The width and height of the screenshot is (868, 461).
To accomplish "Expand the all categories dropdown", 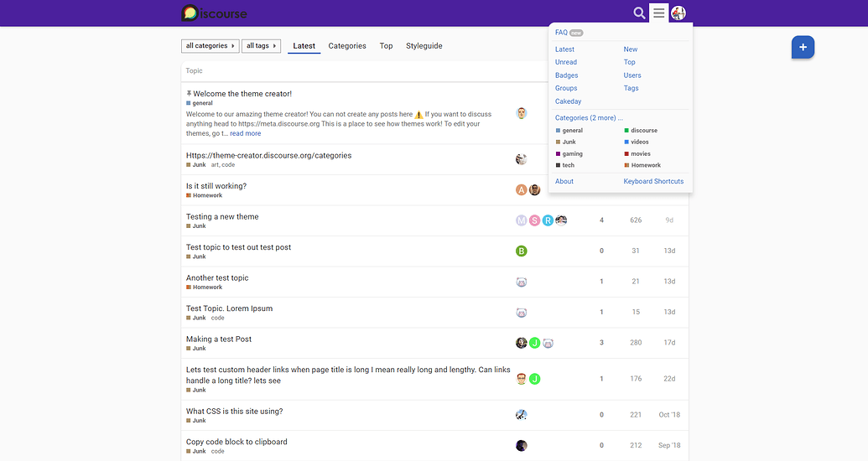I will 211,46.
